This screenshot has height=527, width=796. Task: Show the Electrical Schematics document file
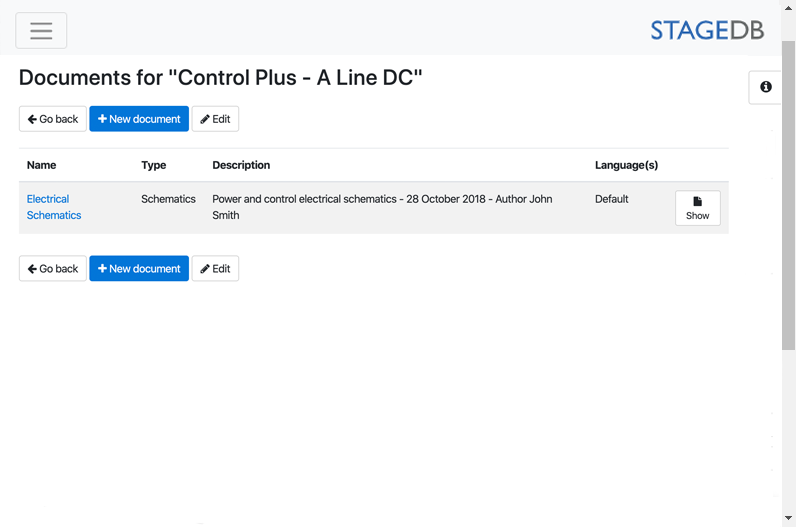(698, 208)
